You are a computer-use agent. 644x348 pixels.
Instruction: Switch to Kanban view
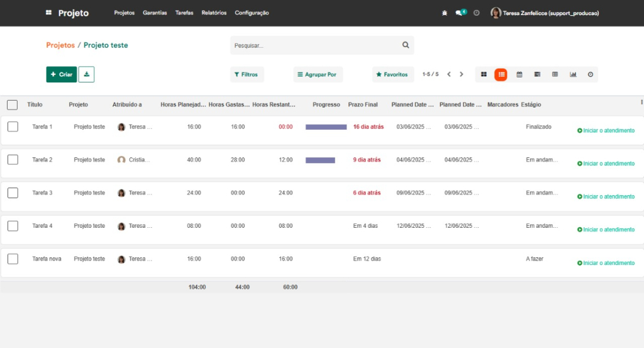coord(484,74)
